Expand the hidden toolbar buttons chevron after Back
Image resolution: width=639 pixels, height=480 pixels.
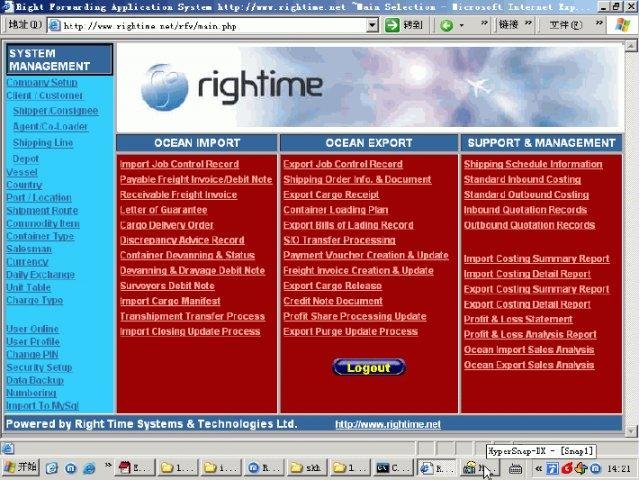click(x=484, y=24)
